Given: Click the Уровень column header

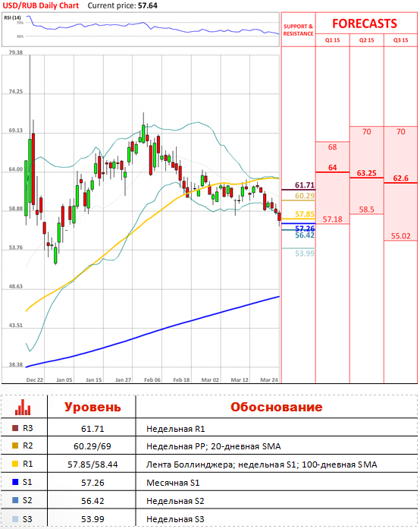Looking at the screenshot, I should tap(92, 408).
